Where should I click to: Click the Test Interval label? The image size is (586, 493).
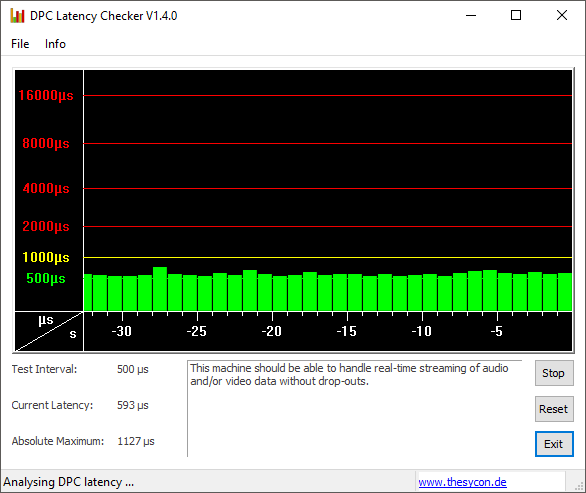tap(44, 369)
